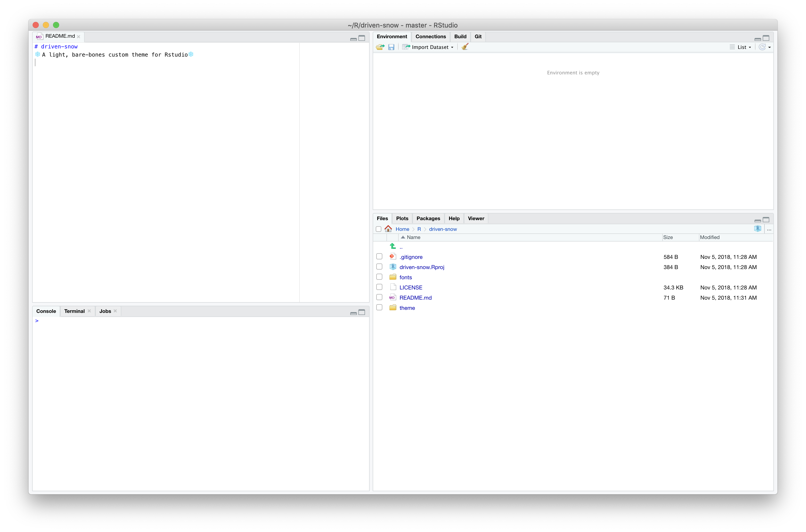Open the browse folder ellipsis button
806x532 pixels.
click(x=769, y=229)
